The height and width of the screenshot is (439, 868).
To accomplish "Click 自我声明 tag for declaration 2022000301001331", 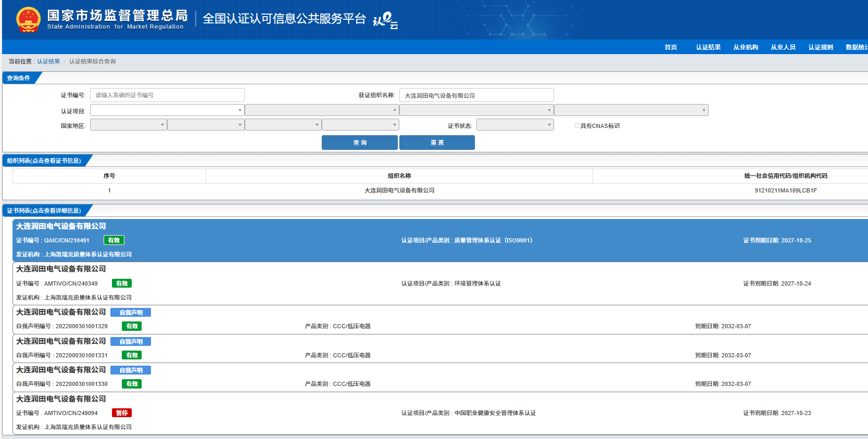I will click(x=131, y=342).
